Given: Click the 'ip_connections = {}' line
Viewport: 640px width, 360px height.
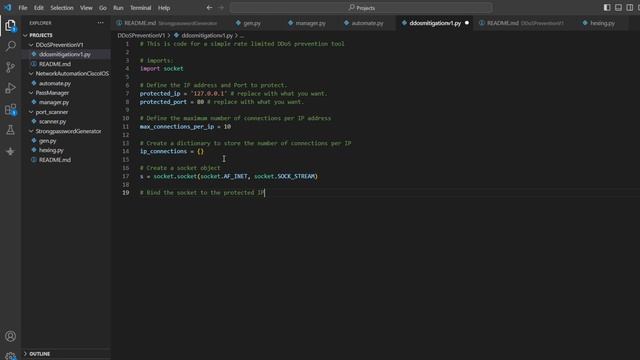Looking at the screenshot, I should click(x=172, y=151).
